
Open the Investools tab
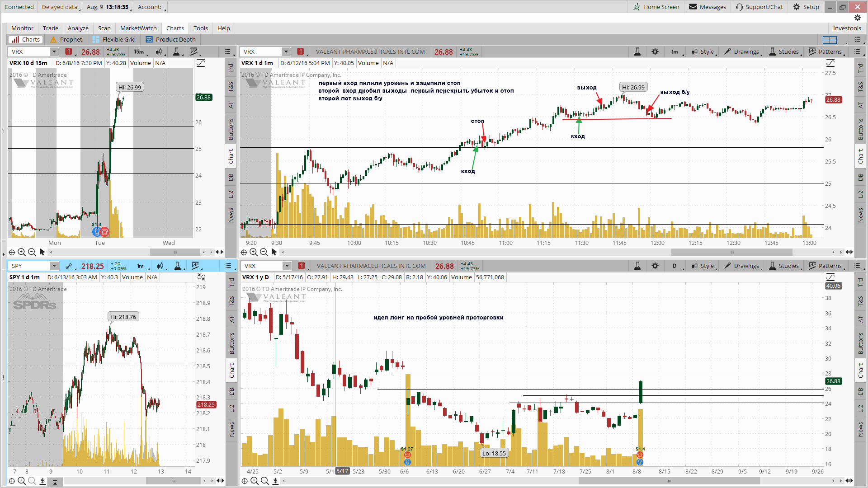tap(847, 28)
